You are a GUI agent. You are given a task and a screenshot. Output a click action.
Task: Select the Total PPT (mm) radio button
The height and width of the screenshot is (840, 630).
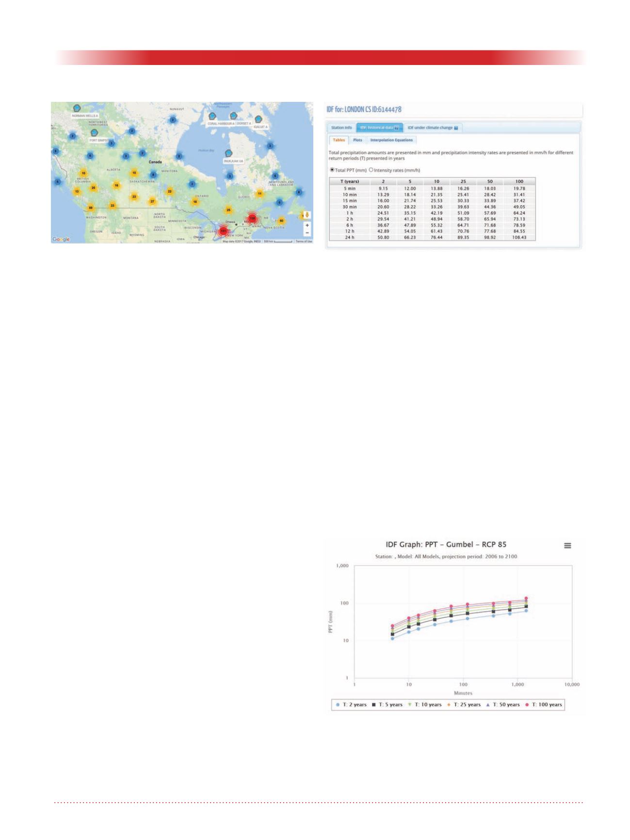332,170
